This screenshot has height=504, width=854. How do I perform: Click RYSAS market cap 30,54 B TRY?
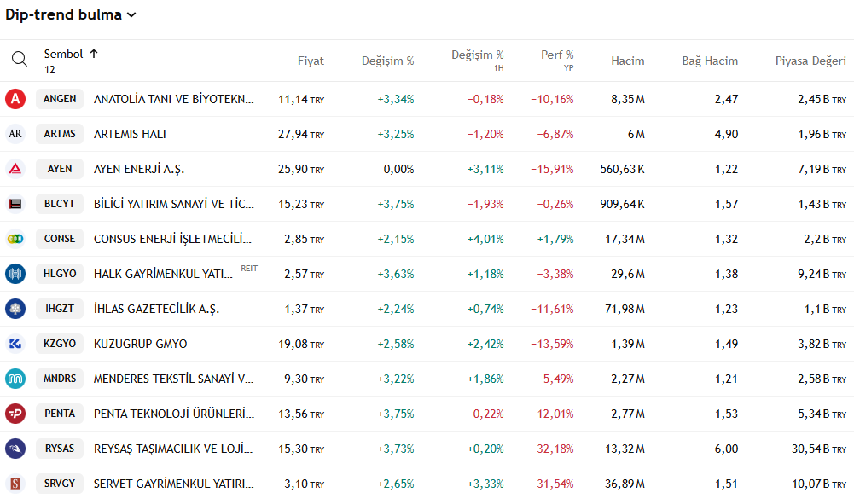(819, 449)
